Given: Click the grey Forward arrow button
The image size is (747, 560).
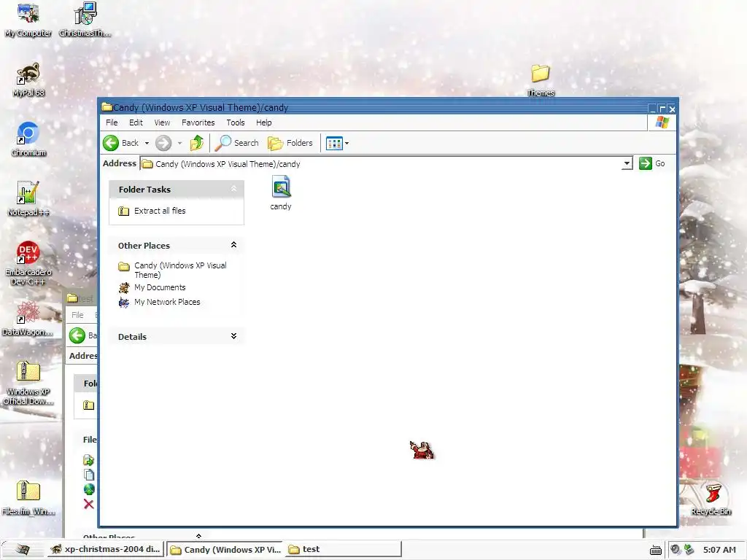Looking at the screenshot, I should pos(163,143).
